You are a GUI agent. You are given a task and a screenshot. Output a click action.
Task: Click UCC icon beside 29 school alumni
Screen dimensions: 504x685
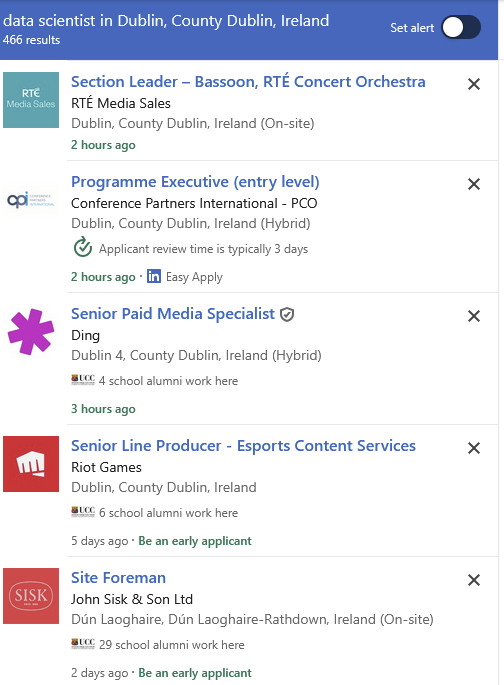83,643
